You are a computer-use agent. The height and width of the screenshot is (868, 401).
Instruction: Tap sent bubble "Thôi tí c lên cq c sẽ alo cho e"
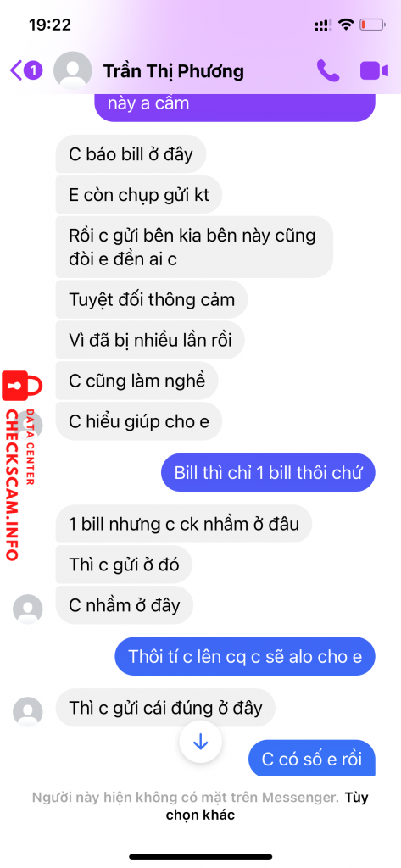pos(245,657)
